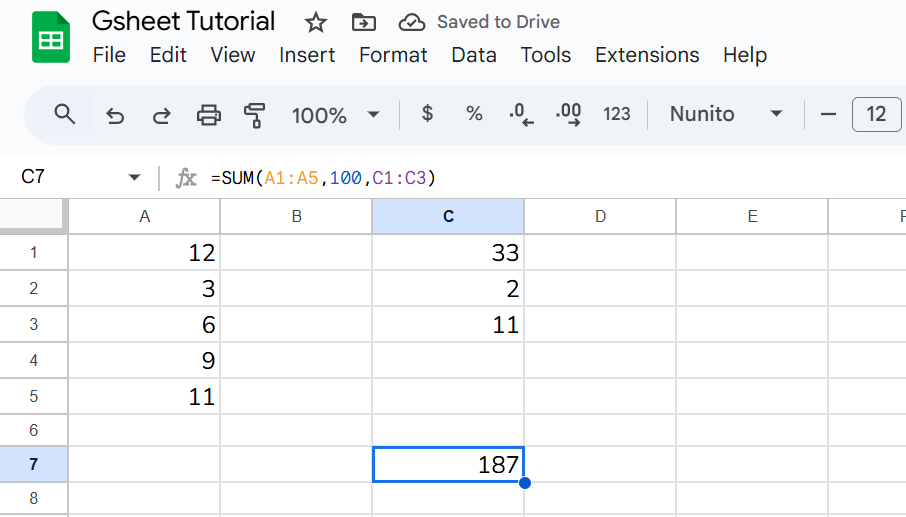
Task: Click the move to folder icon
Action: [365, 22]
